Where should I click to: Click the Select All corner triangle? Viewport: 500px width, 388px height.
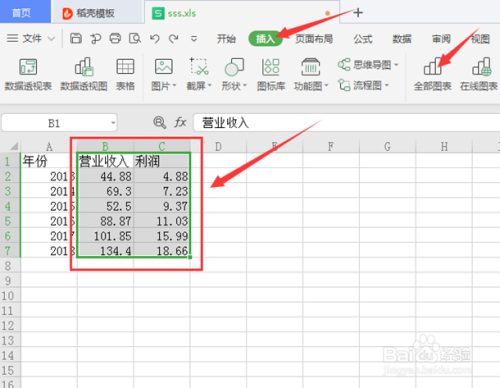(x=14, y=146)
